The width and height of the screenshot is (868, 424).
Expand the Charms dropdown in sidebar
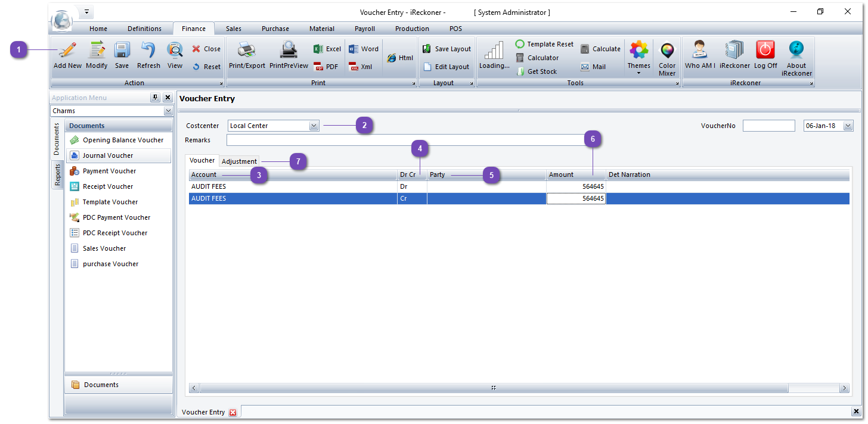coord(168,111)
